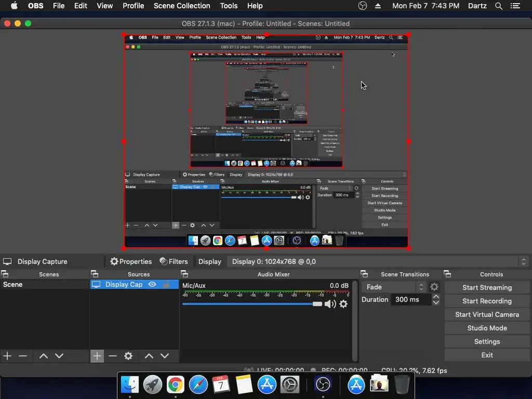Open Finder from the Dock
The image size is (532, 399).
tap(129, 384)
